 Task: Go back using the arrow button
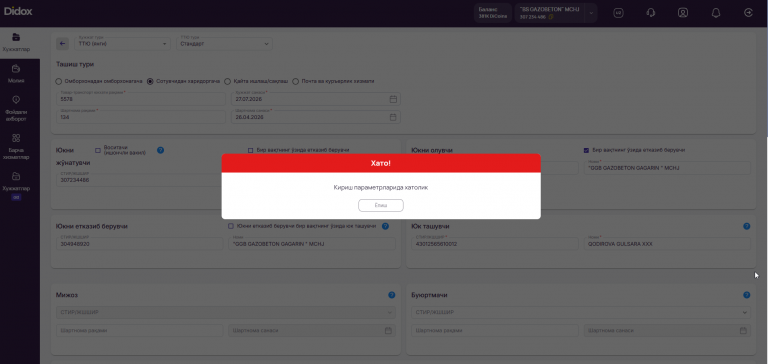[62, 44]
